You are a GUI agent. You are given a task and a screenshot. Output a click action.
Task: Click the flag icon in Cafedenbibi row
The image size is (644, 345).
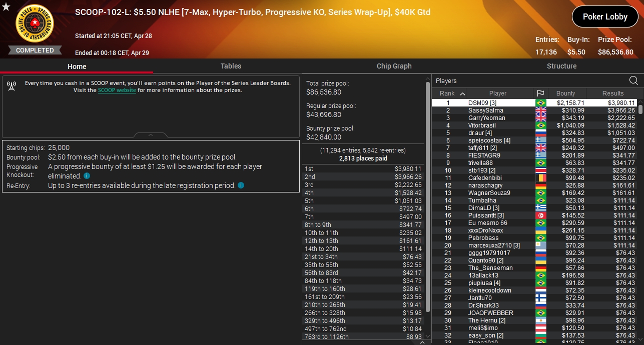click(x=540, y=178)
